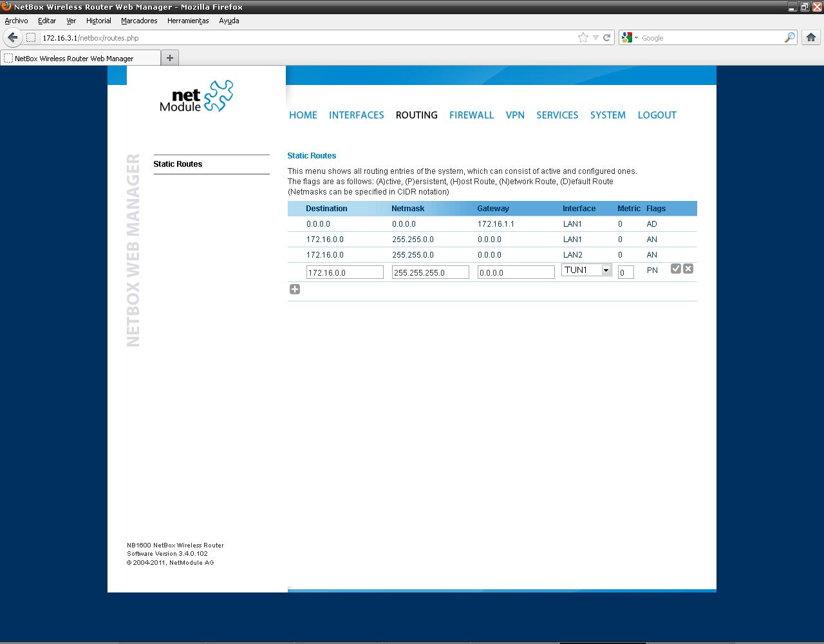Click the Firefox icon in the title bar
This screenshot has height=644, width=824.
tap(6, 6)
